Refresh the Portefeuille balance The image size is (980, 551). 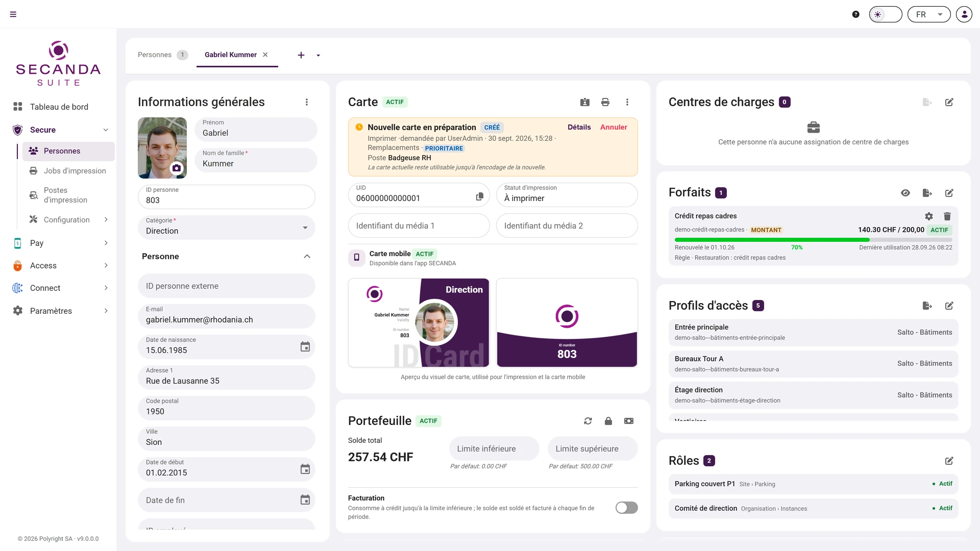click(x=588, y=421)
